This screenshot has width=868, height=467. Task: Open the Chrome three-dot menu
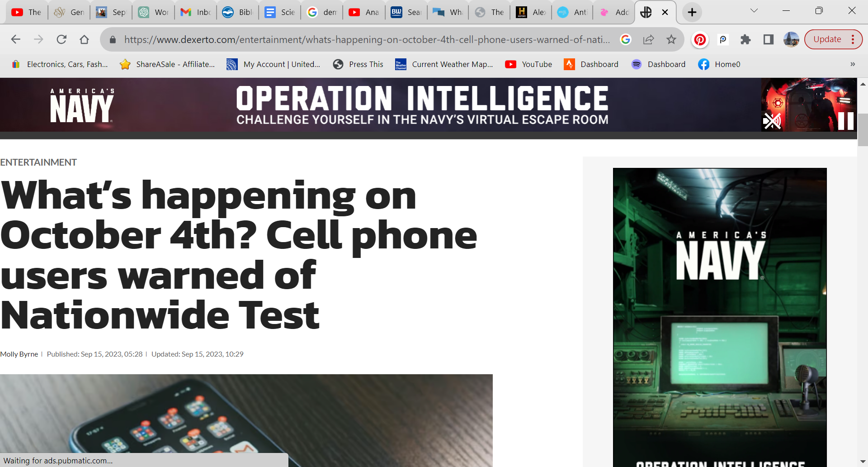pyautogui.click(x=853, y=40)
